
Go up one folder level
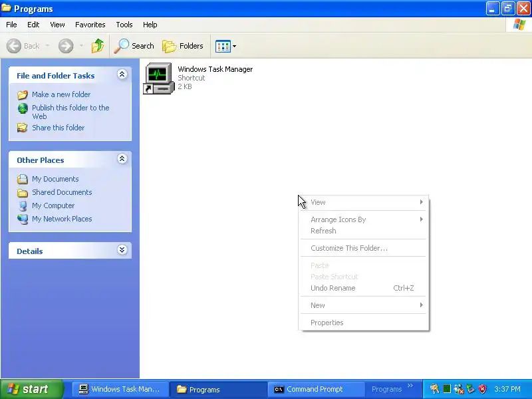[x=98, y=46]
